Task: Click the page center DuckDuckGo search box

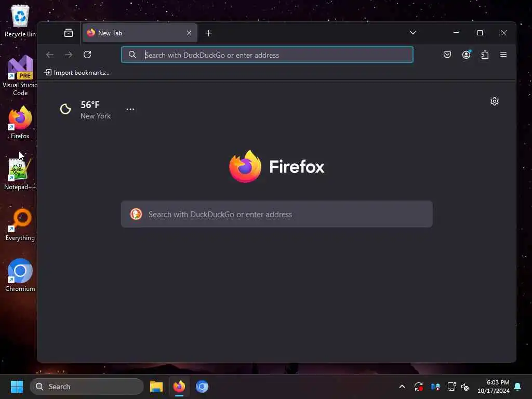Action: pos(277,214)
